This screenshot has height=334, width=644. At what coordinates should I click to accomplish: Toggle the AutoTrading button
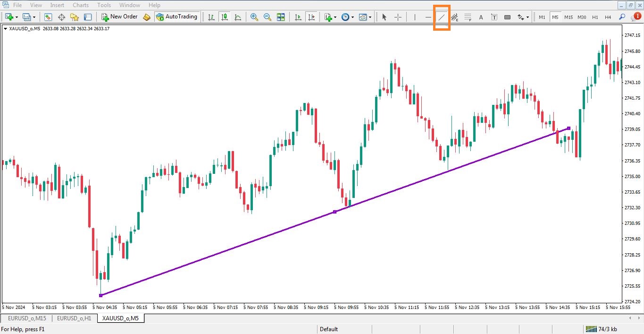[x=176, y=17]
